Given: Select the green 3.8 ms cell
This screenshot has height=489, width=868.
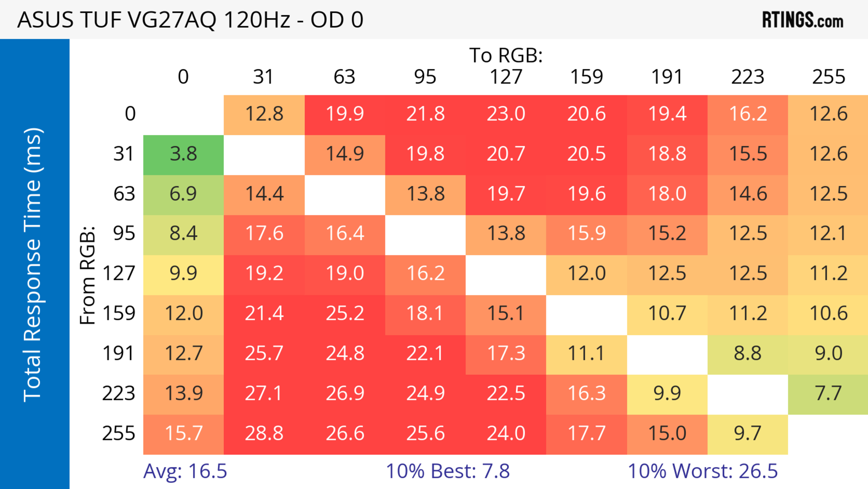Looking at the screenshot, I should pos(183,154).
